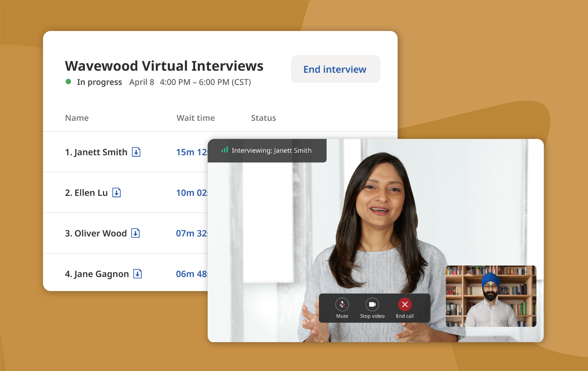Download Janett Smith's resume icon

click(136, 152)
